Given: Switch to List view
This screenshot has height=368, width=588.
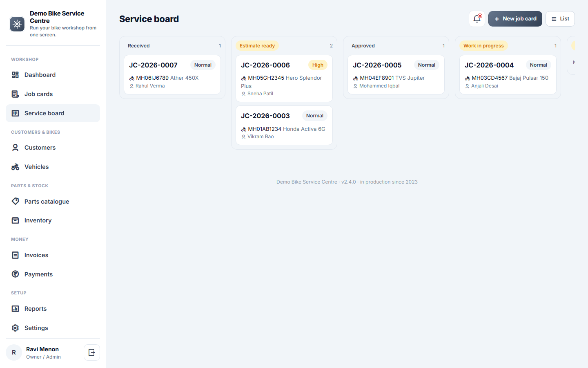Looking at the screenshot, I should 560,19.
